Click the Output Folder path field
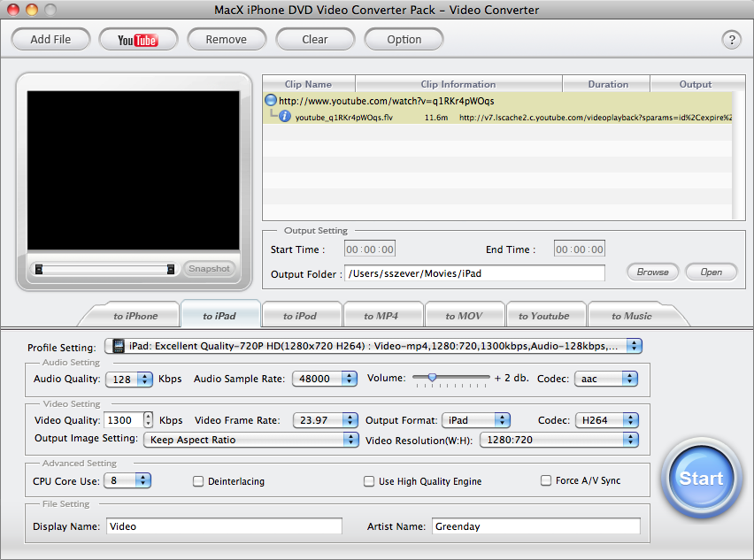 474,273
